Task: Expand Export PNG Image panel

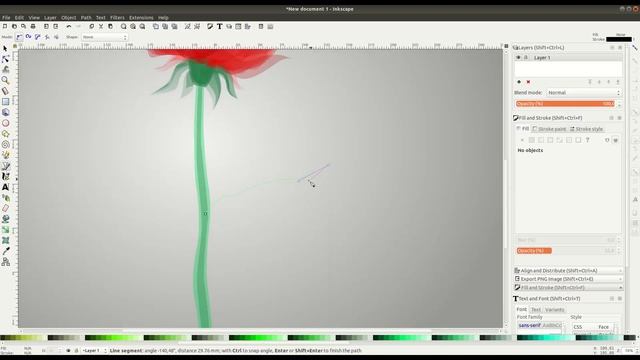Action: coord(568,279)
